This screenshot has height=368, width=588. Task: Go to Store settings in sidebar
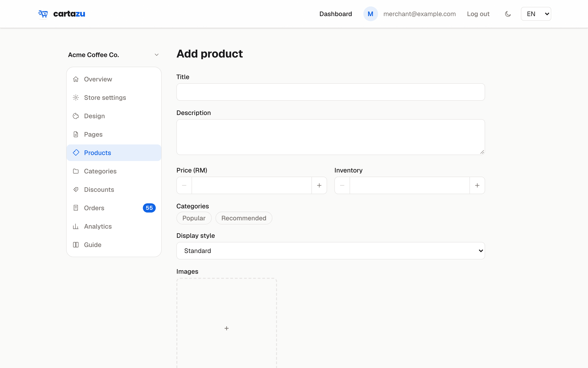click(114, 98)
